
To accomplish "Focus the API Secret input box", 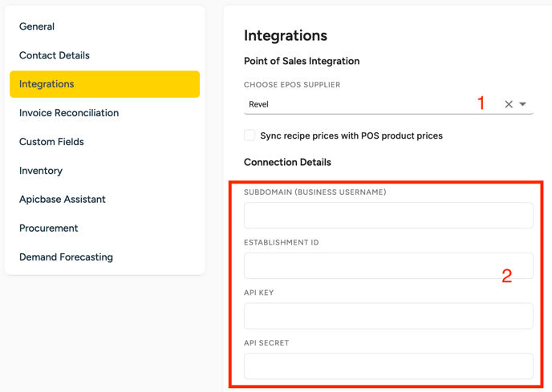I will pyautogui.click(x=388, y=366).
